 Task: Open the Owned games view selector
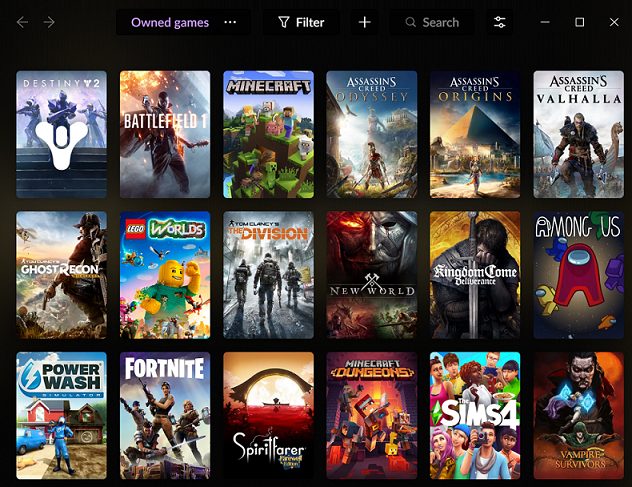(170, 22)
